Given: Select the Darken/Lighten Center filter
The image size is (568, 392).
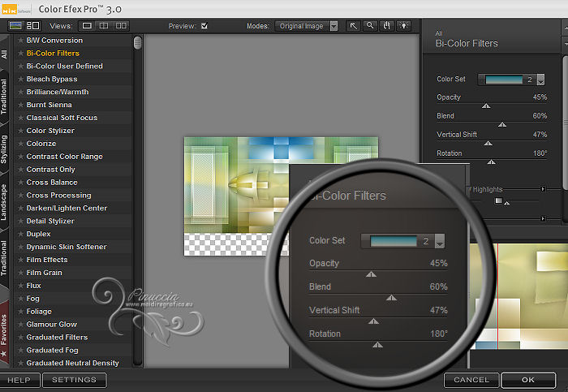Looking at the screenshot, I should tap(67, 209).
